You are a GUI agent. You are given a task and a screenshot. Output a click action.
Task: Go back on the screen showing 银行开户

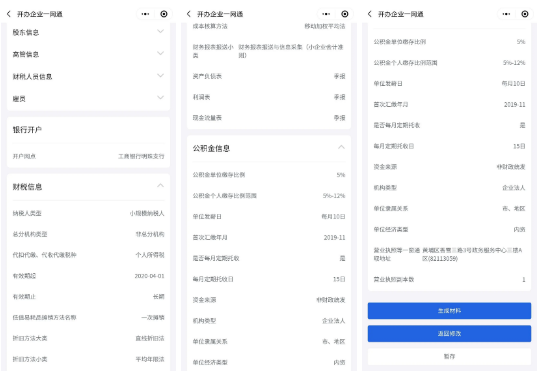click(9, 14)
